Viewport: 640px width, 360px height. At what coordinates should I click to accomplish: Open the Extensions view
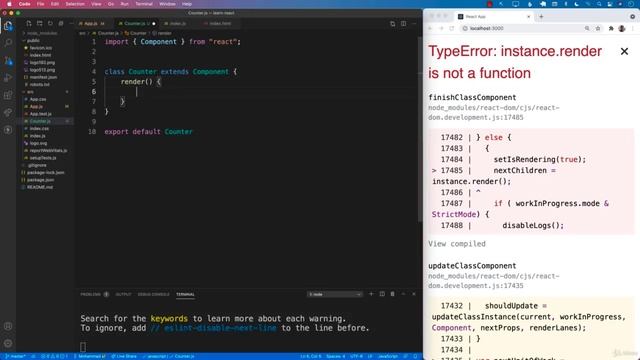[8, 95]
